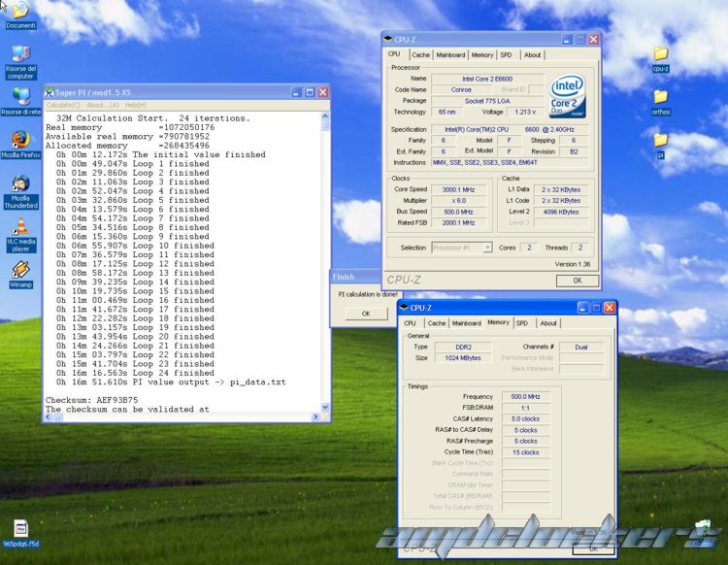Select the Winamp desktop icon
Image resolution: width=728 pixels, height=565 pixels.
[x=19, y=271]
